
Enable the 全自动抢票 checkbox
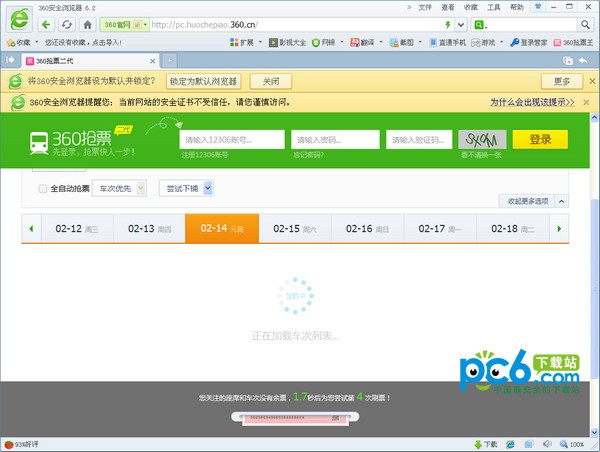(43, 188)
